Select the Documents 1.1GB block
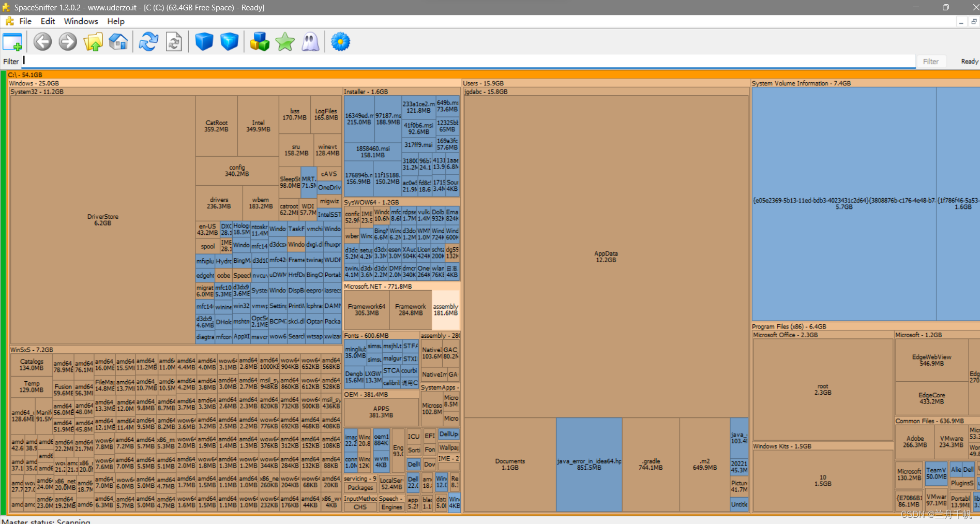Screen dimensions: 980x524 (510, 464)
